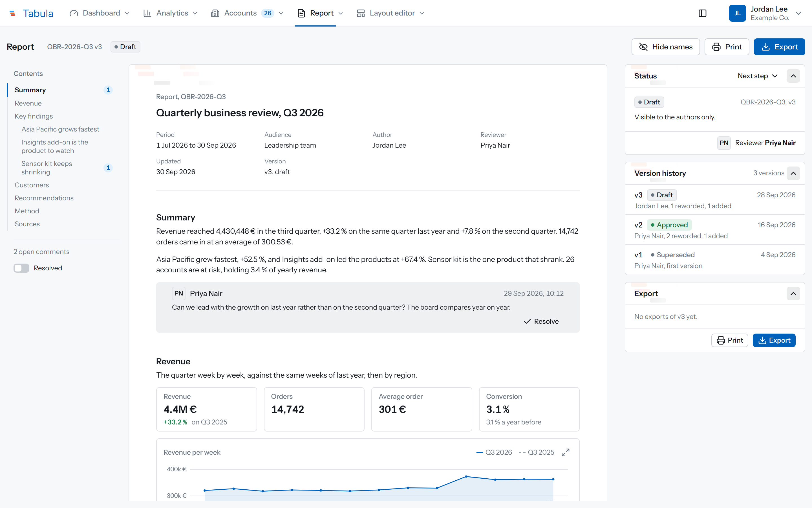The image size is (812, 508).
Task: Hide names with the eye-off button
Action: point(665,47)
